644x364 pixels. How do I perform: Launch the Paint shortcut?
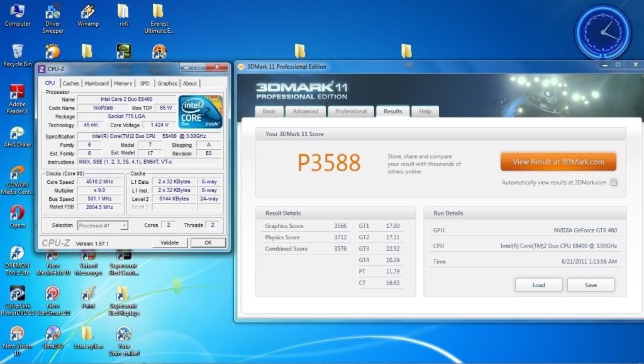pyautogui.click(x=88, y=297)
